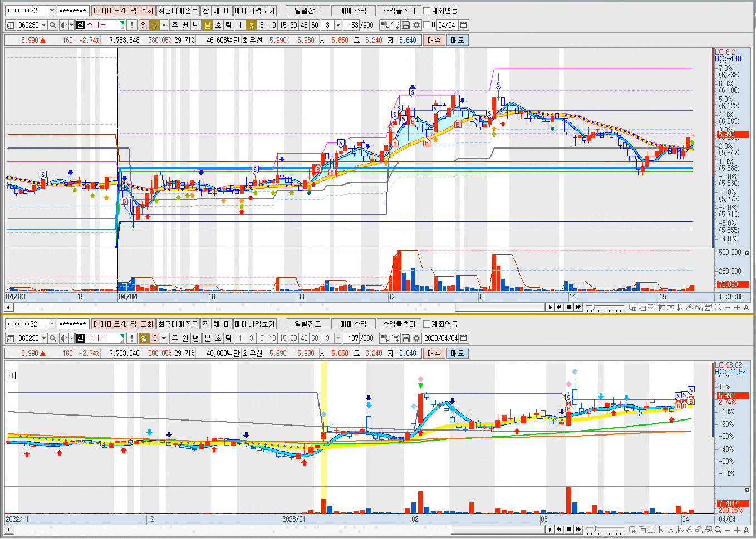
Task: Click the save disk icon in bottom chart toolbar
Action: 406,338
